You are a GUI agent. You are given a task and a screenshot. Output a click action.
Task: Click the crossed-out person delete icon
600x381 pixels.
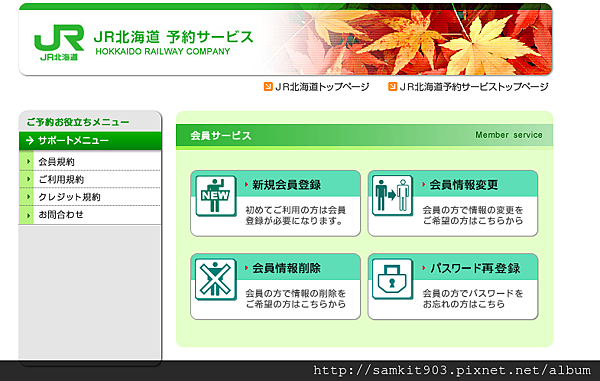point(215,279)
